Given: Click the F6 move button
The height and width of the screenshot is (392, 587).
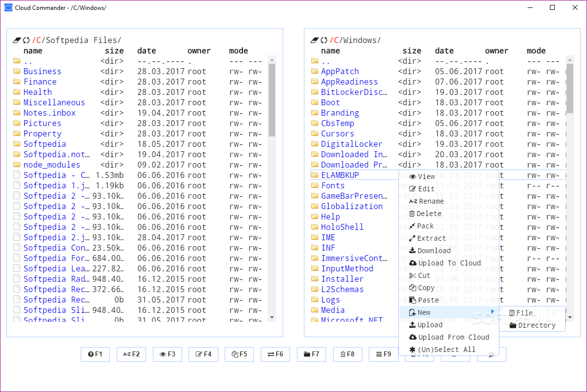Looking at the screenshot, I should pos(275,354).
